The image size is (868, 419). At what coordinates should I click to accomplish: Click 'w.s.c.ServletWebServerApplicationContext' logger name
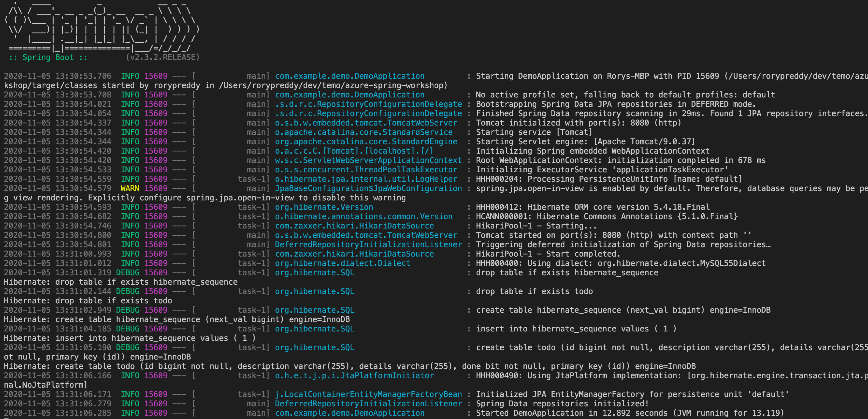pyautogui.click(x=368, y=160)
